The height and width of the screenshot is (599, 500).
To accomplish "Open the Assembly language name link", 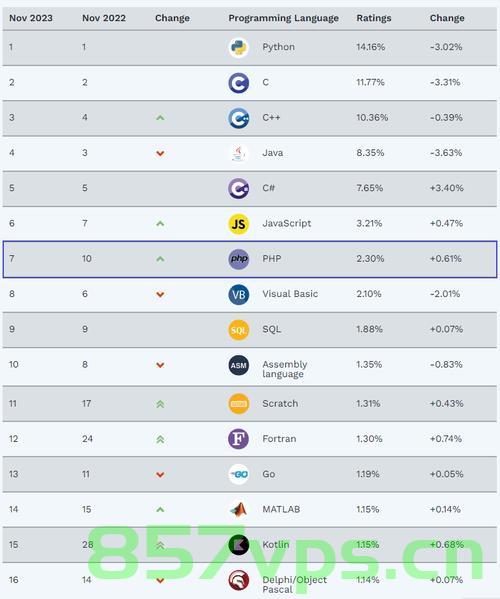I will click(285, 369).
